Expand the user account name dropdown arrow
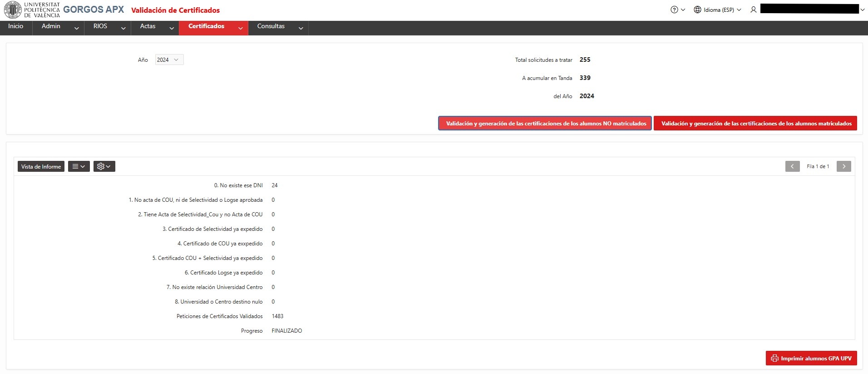Screen dimensions: 868x374 coord(862,10)
